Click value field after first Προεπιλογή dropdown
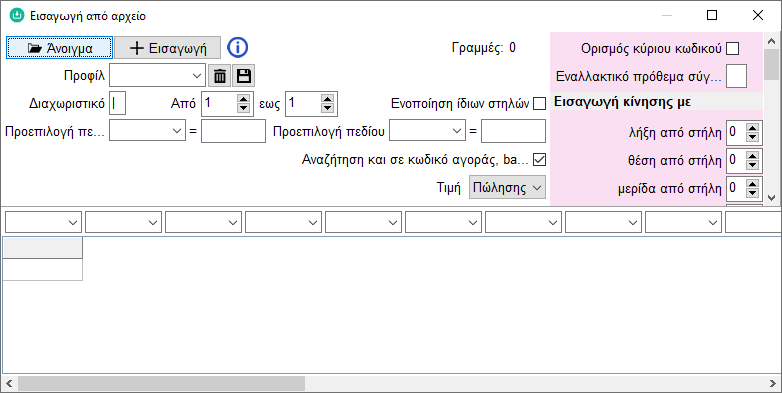The width and height of the screenshot is (782, 393). [x=233, y=131]
